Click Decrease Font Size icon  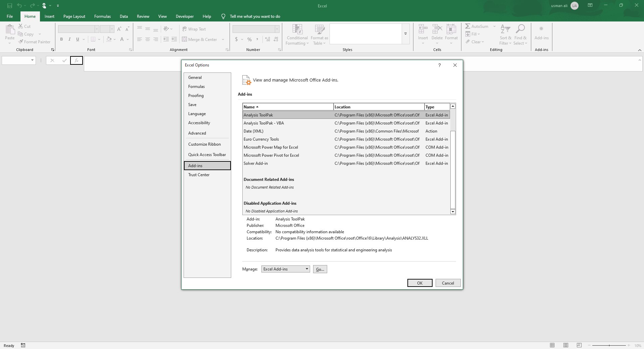127,29
